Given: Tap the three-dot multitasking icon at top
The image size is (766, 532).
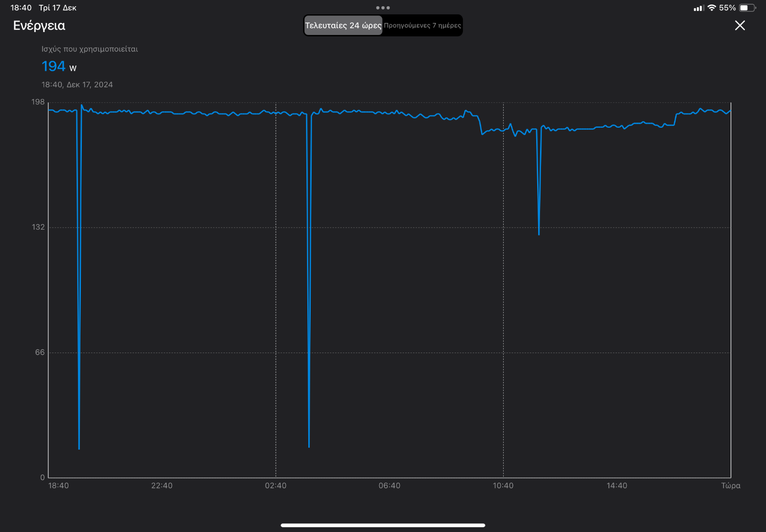Looking at the screenshot, I should [x=383, y=8].
